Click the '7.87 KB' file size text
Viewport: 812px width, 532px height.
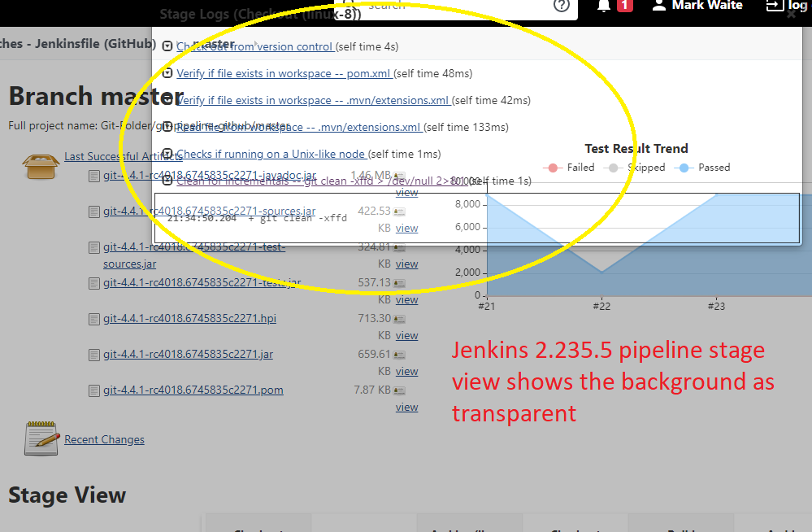pos(371,390)
